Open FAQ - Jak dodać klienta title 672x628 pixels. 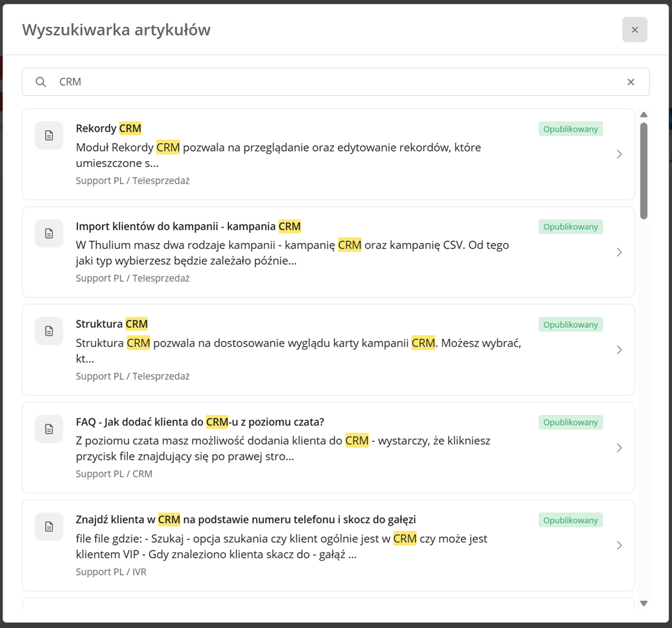(x=200, y=422)
